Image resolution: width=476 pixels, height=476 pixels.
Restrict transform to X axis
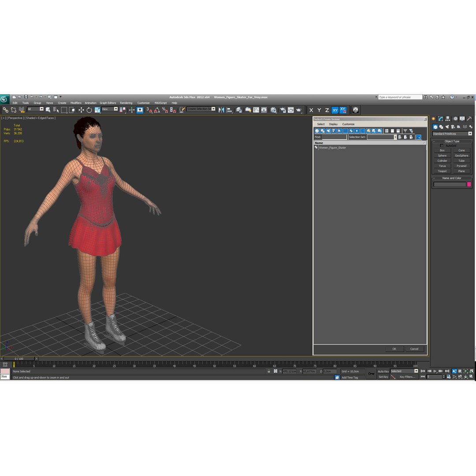(311, 110)
